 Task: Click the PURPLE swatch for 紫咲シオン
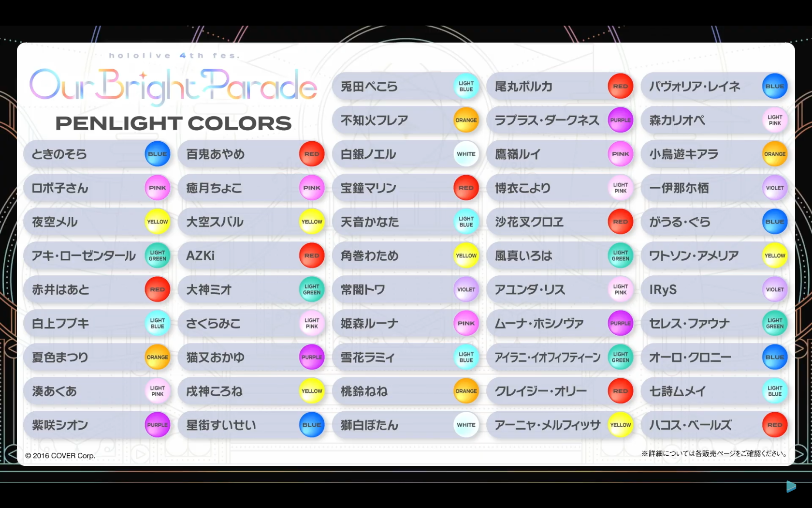tap(158, 425)
